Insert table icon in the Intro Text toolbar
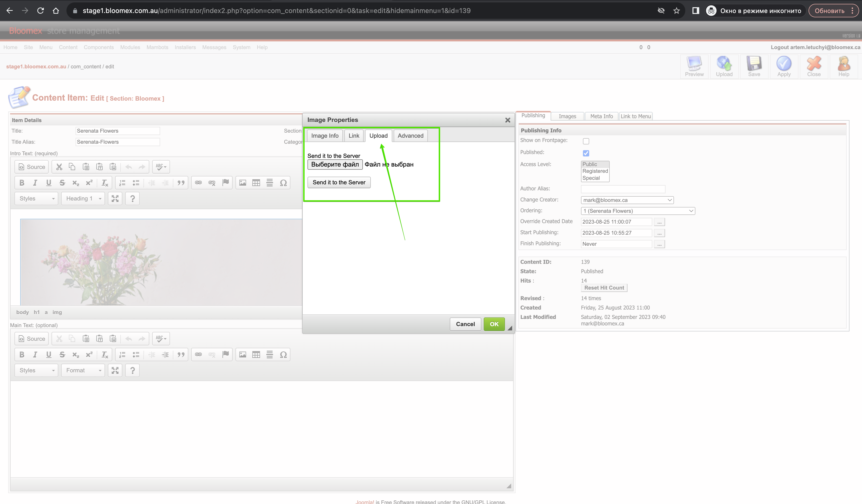The image size is (862, 504). [x=256, y=183]
